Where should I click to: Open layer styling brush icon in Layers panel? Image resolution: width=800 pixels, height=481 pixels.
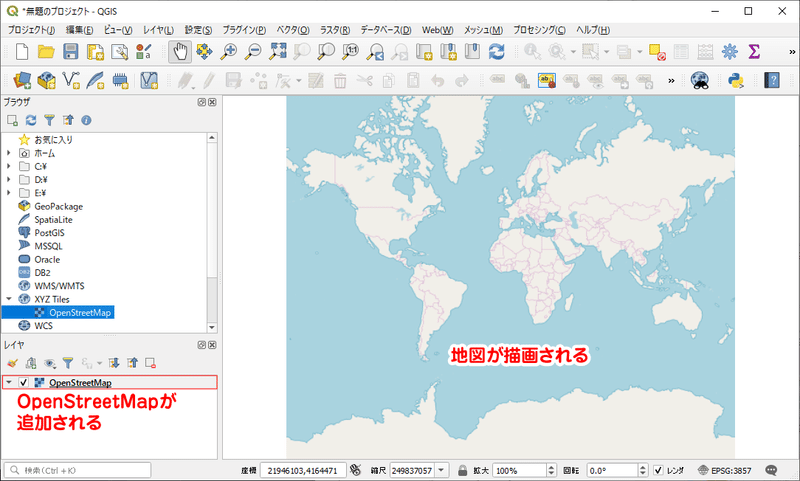pos(12,363)
